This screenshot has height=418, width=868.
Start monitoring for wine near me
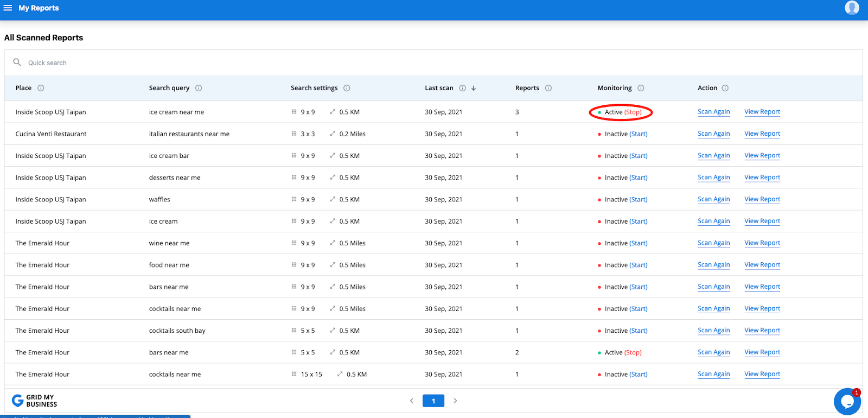[x=639, y=243]
